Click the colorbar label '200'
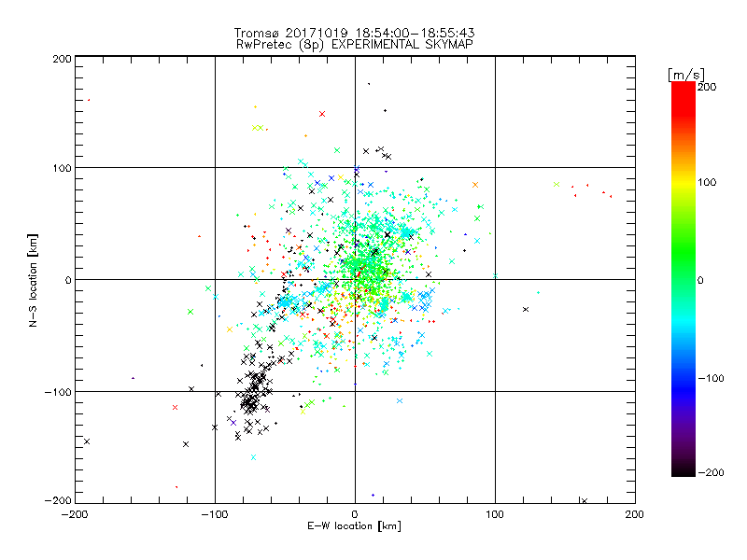The image size is (747, 560). point(707,87)
